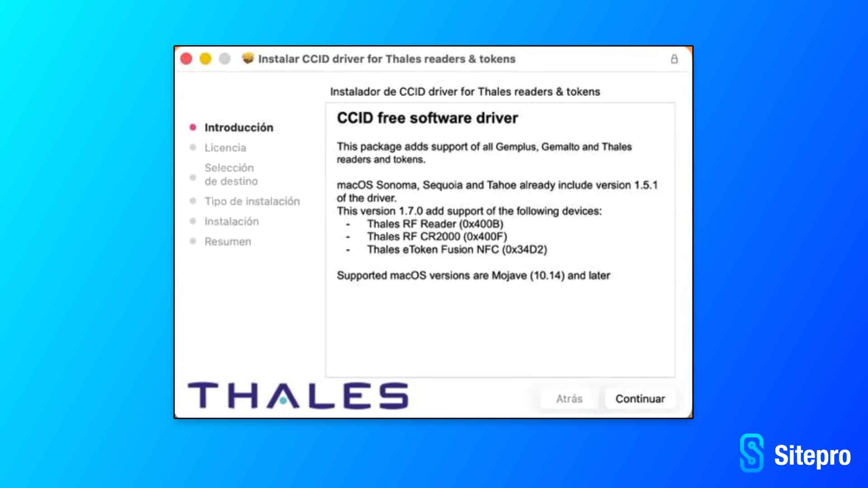The image size is (868, 488).
Task: Click the lock icon in title bar
Action: [674, 59]
